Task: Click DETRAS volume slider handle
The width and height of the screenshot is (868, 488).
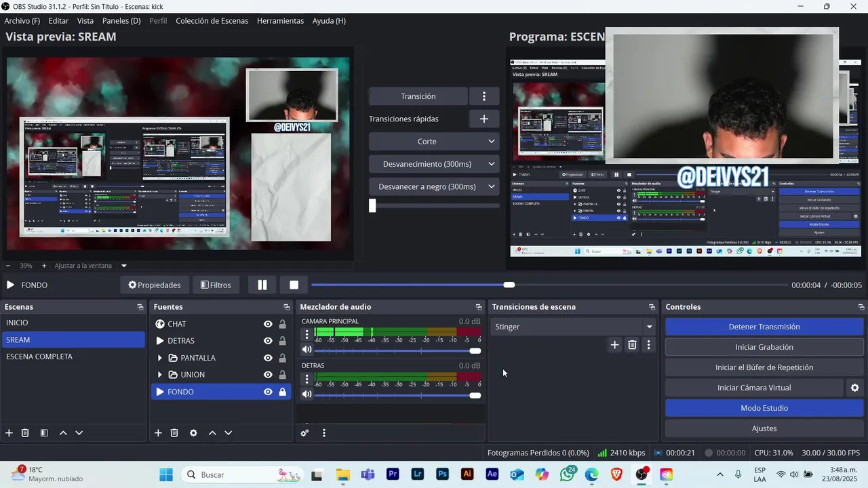Action: [475, 395]
